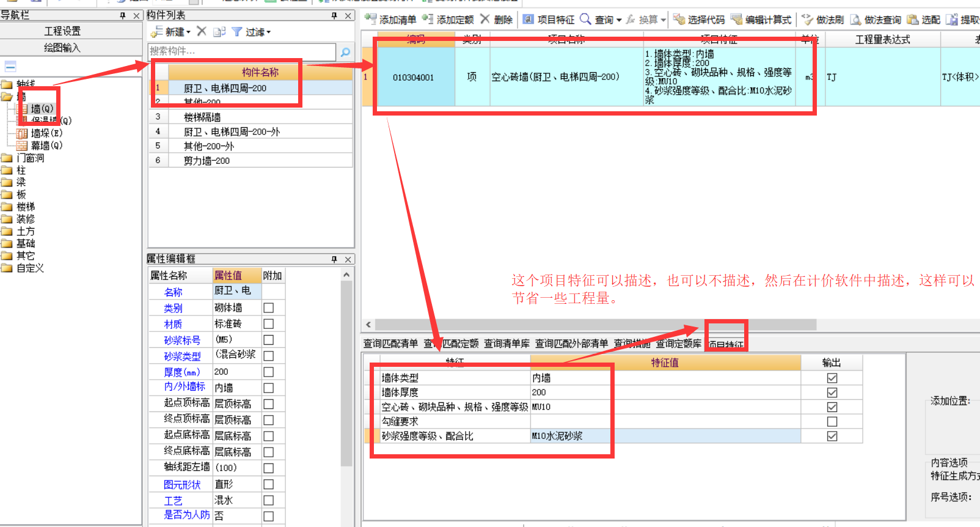Open the 绘图输入 section
The width and height of the screenshot is (980, 527).
pos(71,47)
